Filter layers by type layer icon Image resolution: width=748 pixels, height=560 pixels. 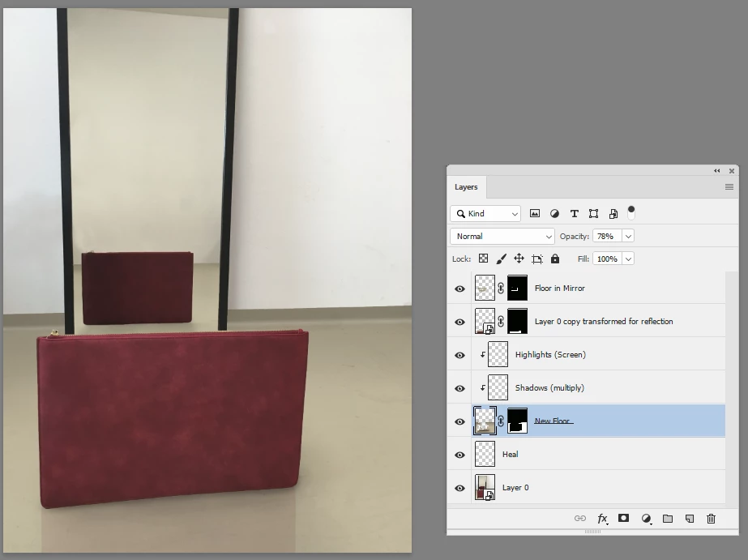tap(575, 214)
